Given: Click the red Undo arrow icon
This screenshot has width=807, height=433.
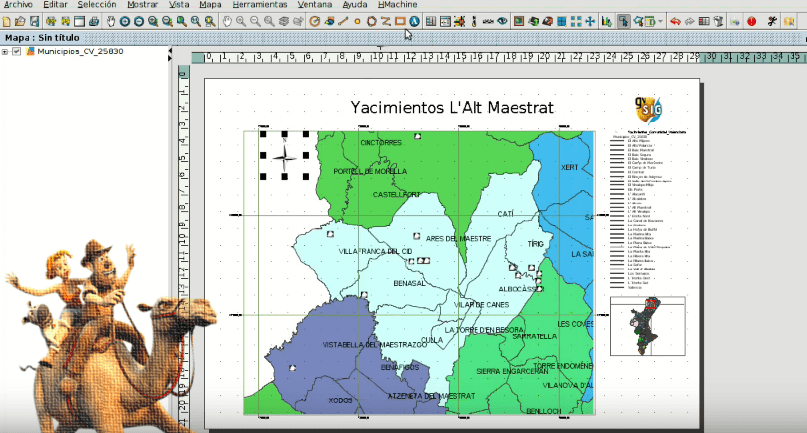Looking at the screenshot, I should tap(675, 21).
